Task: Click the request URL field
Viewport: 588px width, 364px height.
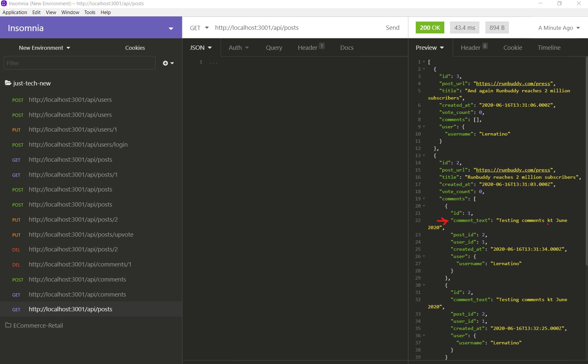Action: pyautogui.click(x=296, y=28)
